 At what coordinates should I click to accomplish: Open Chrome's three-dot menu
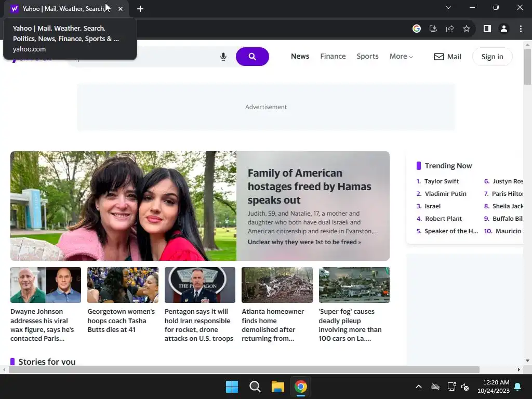[521, 29]
